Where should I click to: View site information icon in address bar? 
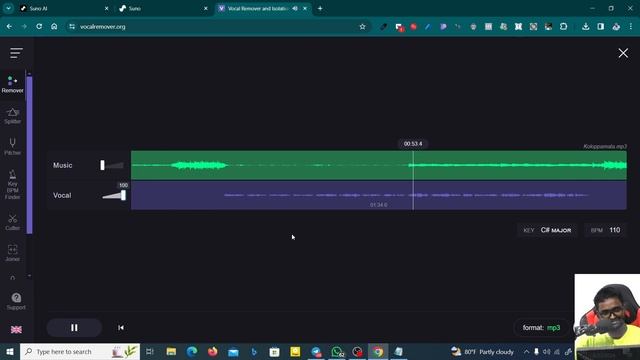(72, 27)
